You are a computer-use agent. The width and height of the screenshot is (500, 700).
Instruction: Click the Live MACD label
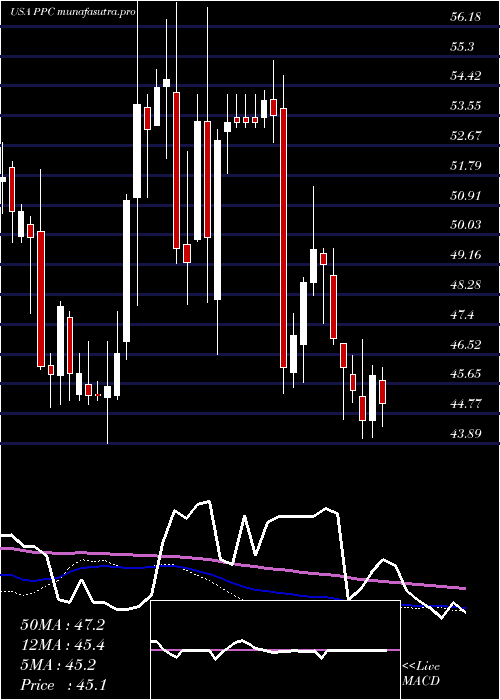[x=421, y=674]
